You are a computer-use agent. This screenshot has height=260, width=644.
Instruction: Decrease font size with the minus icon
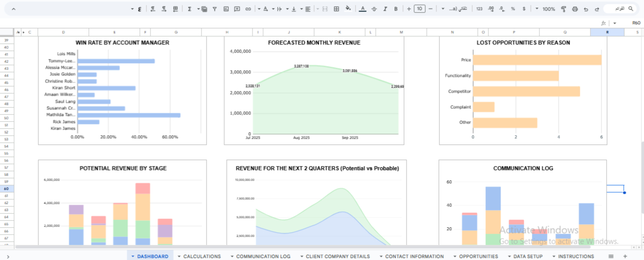[x=430, y=9]
